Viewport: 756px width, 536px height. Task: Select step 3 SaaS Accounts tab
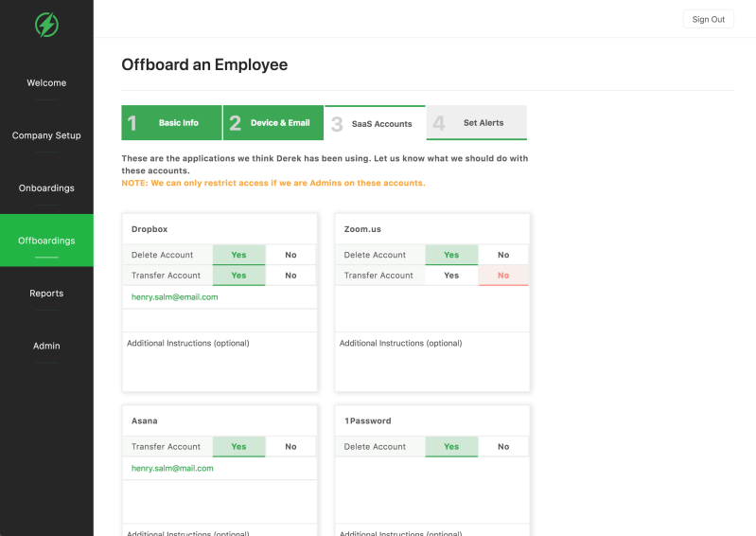(x=375, y=123)
